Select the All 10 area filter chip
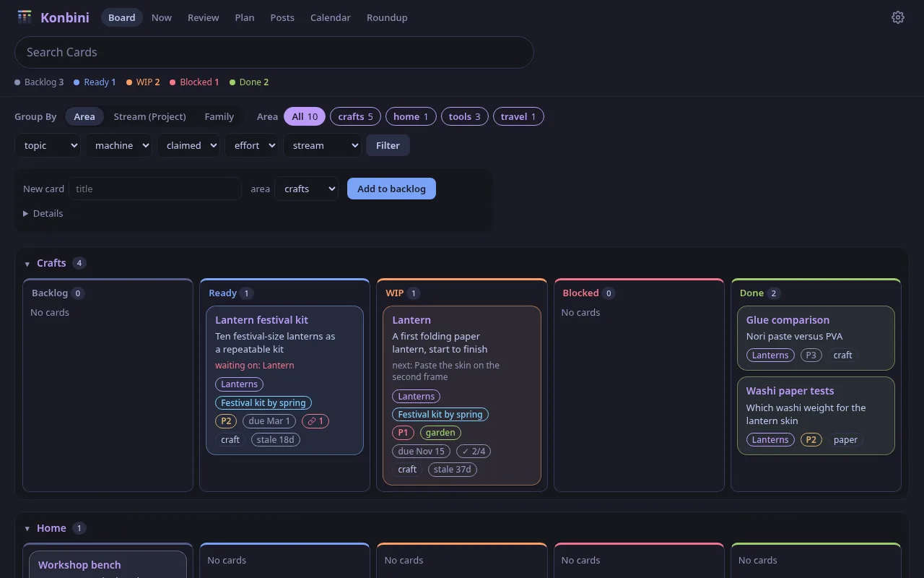 305,116
